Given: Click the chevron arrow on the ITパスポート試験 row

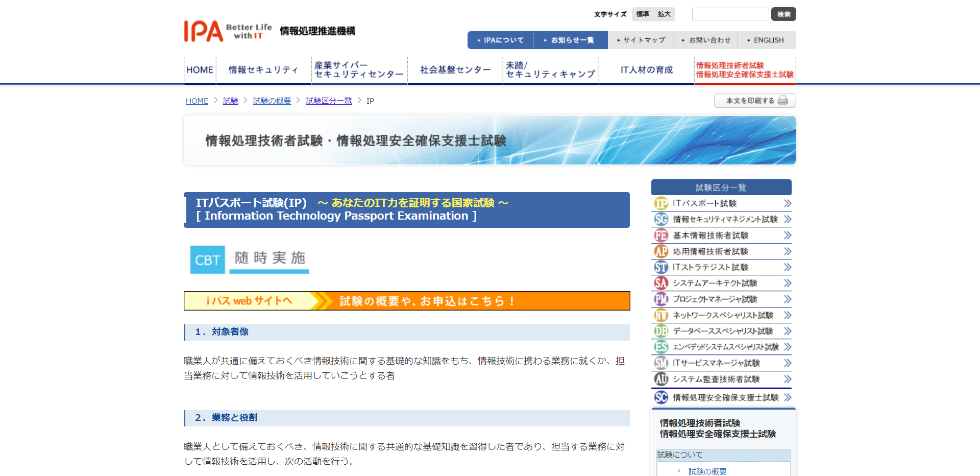Looking at the screenshot, I should 788,203.
